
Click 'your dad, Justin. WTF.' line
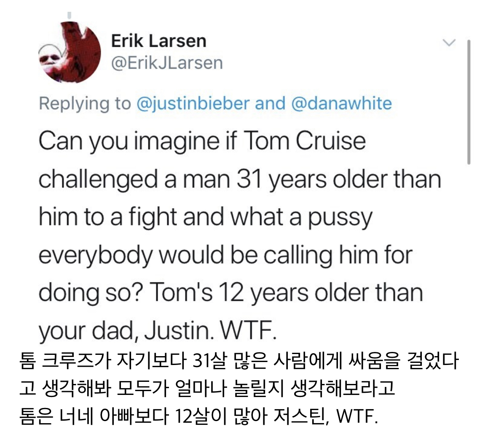[158, 332]
